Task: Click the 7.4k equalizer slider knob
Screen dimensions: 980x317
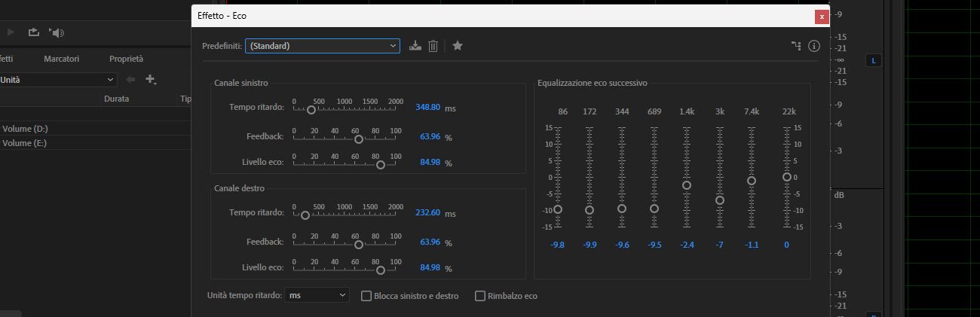Action: tap(752, 181)
